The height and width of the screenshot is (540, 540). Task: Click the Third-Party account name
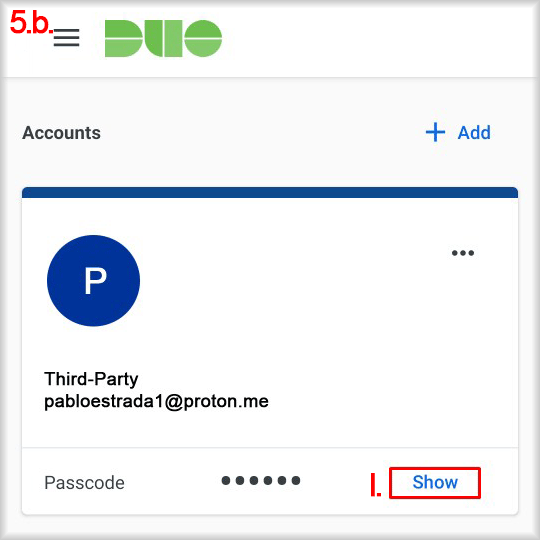coord(91,379)
